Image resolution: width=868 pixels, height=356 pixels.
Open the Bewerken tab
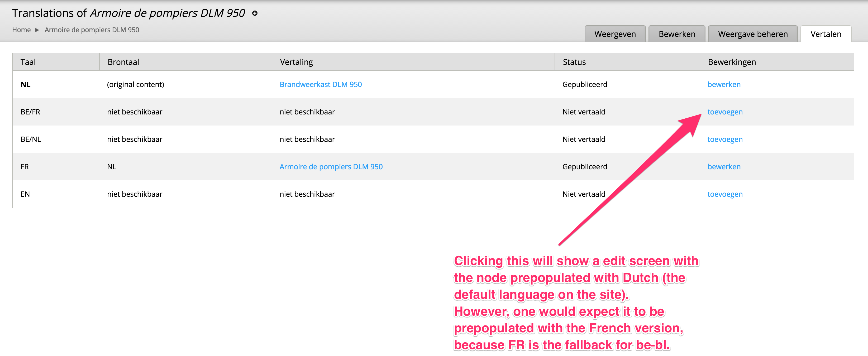tap(677, 34)
